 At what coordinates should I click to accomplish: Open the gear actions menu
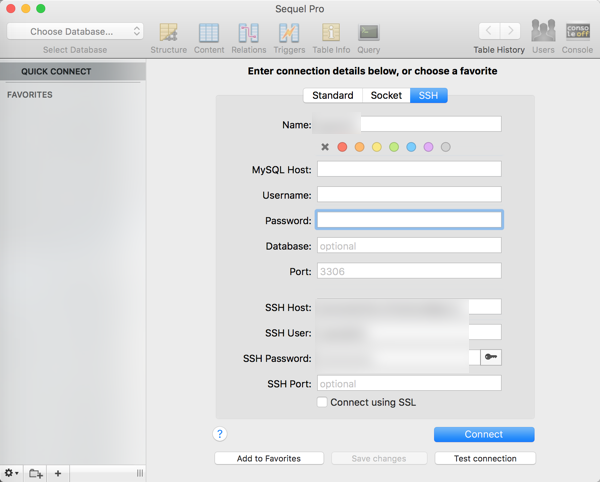coord(11,473)
